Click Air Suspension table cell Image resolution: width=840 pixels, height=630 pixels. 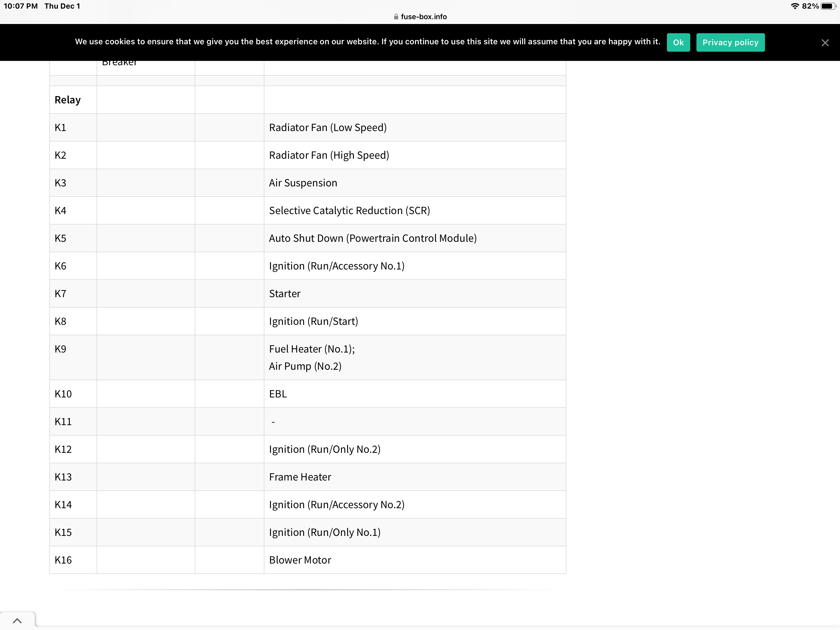click(x=303, y=183)
